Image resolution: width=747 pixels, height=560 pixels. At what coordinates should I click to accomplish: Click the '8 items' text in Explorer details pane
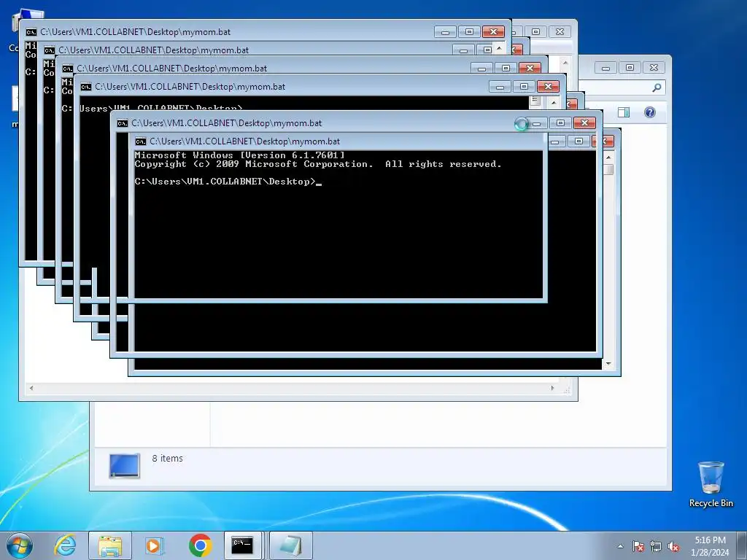click(167, 458)
